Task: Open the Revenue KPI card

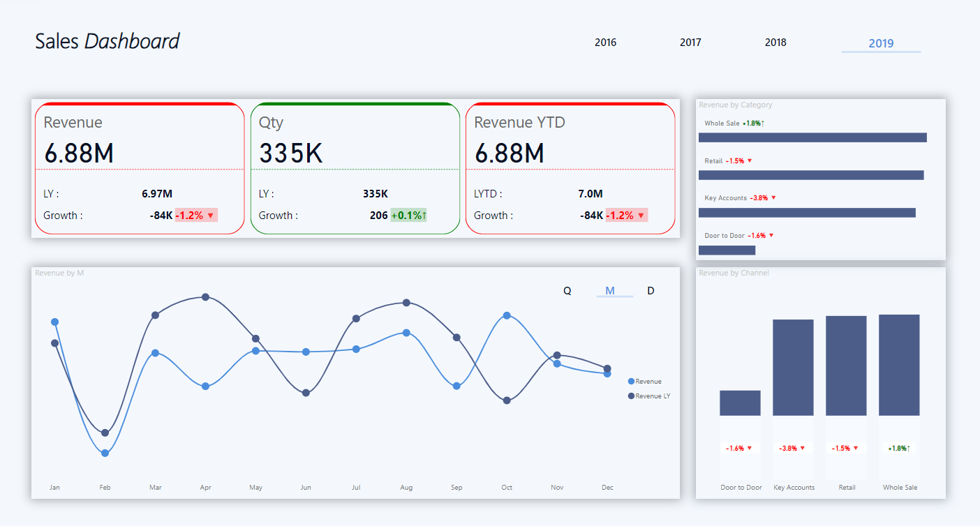Action: click(x=140, y=168)
